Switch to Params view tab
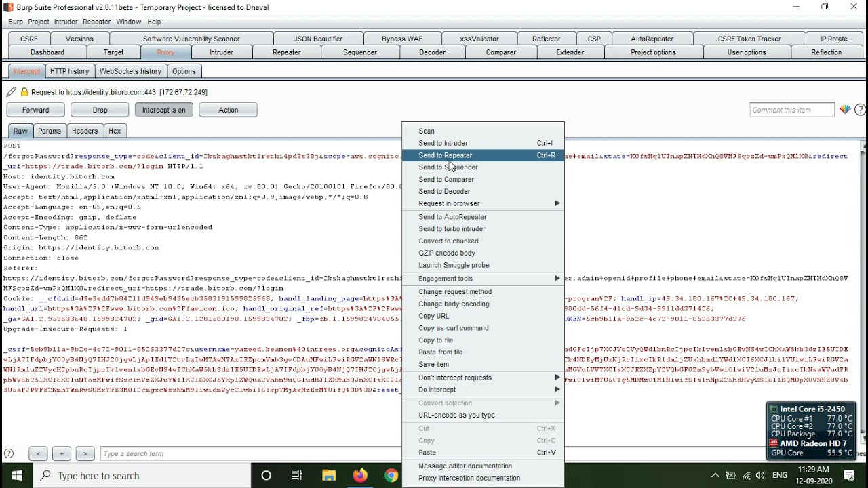868x488 pixels. [x=50, y=131]
